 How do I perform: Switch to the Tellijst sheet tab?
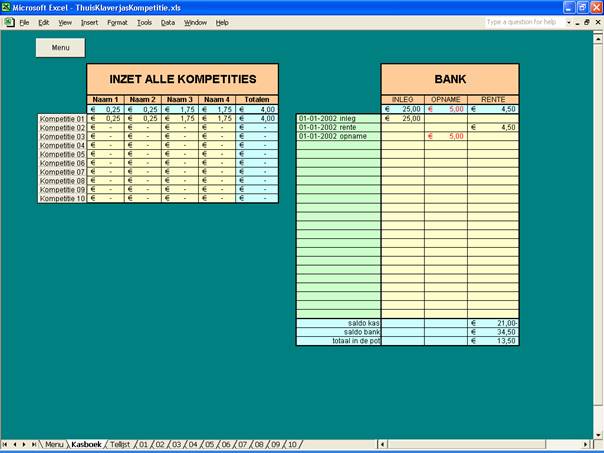[120, 445]
